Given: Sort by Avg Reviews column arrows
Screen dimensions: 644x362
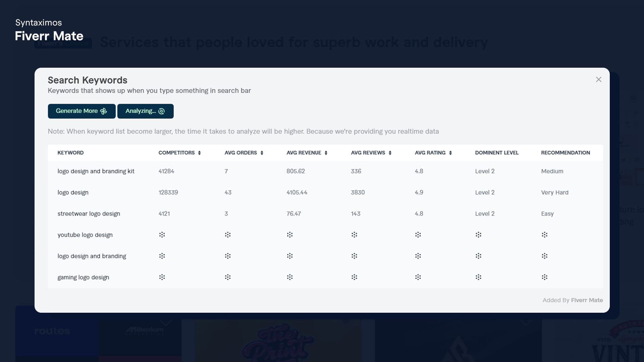Looking at the screenshot, I should (390, 153).
